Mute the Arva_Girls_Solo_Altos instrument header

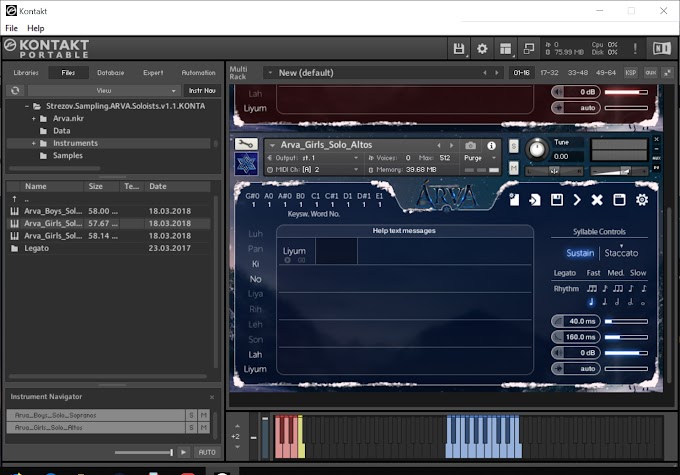point(513,168)
